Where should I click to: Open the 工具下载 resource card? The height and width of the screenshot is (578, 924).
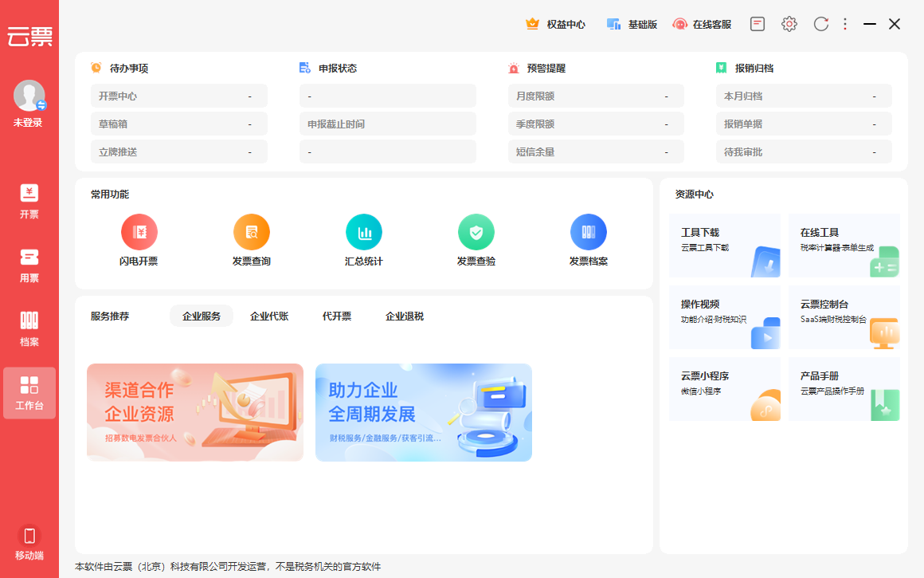725,246
